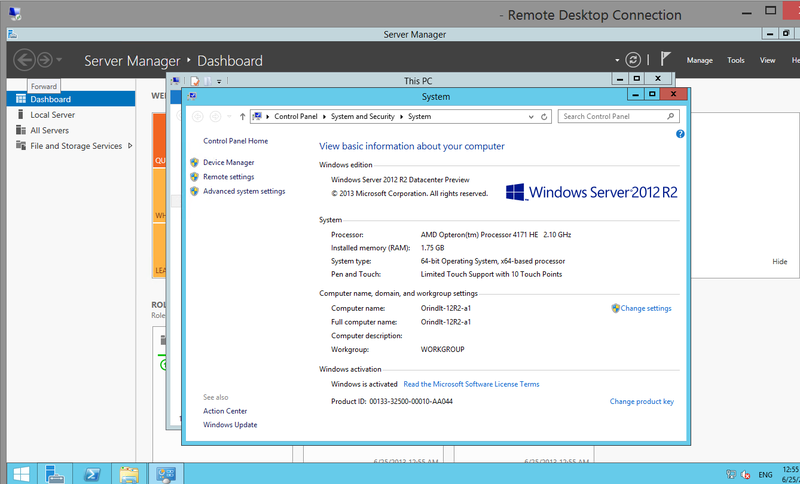The height and width of the screenshot is (484, 800).
Task: Refresh the System control panel page
Action: [x=544, y=117]
